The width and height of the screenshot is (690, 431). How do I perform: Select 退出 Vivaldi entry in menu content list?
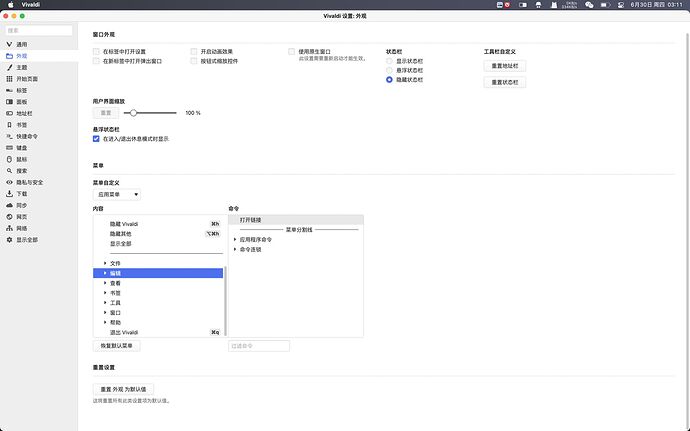coord(124,332)
